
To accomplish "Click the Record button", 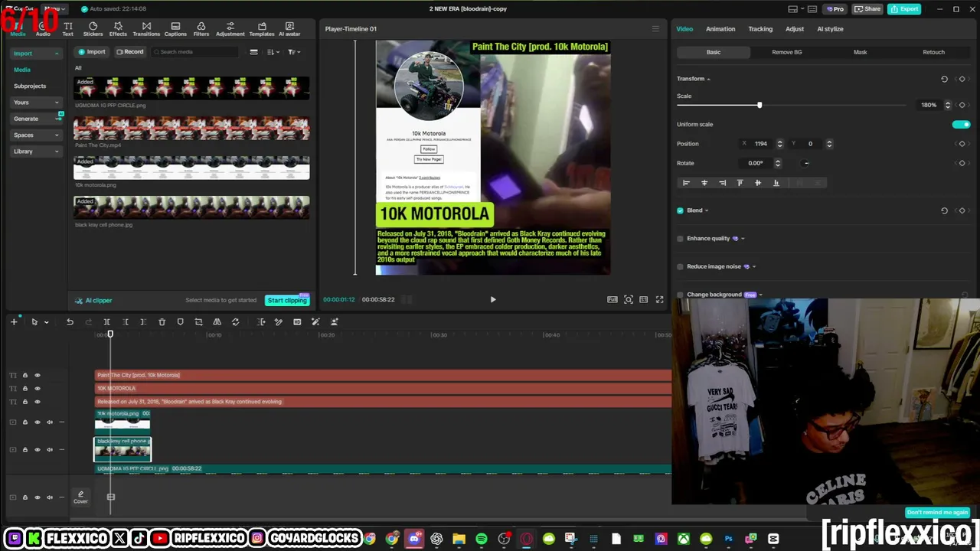I will [129, 52].
